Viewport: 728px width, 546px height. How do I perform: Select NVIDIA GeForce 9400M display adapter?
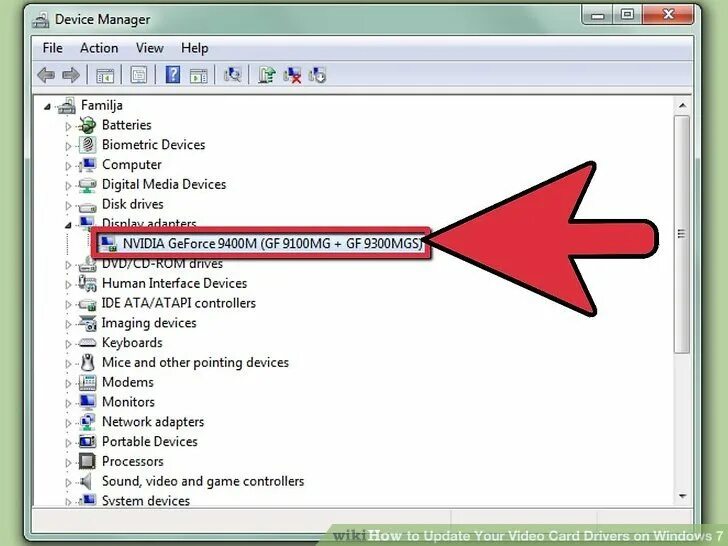coord(272,244)
